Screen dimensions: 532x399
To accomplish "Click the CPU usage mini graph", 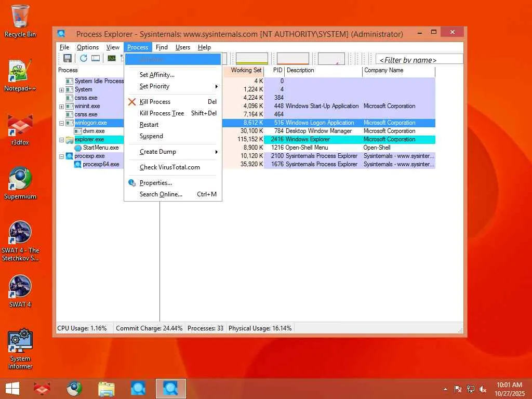I will tap(252, 58).
